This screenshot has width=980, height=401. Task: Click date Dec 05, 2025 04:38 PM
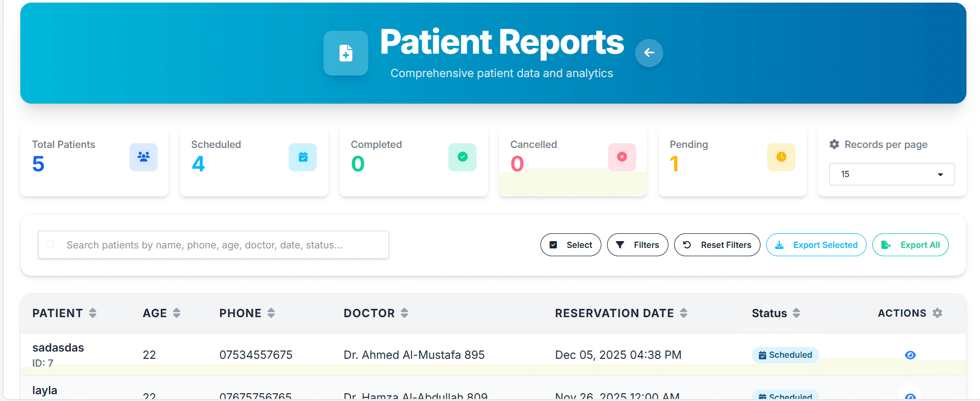pos(618,355)
